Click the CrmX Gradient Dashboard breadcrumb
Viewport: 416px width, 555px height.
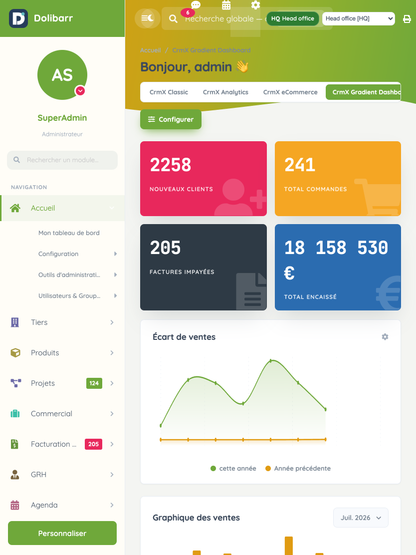click(211, 50)
